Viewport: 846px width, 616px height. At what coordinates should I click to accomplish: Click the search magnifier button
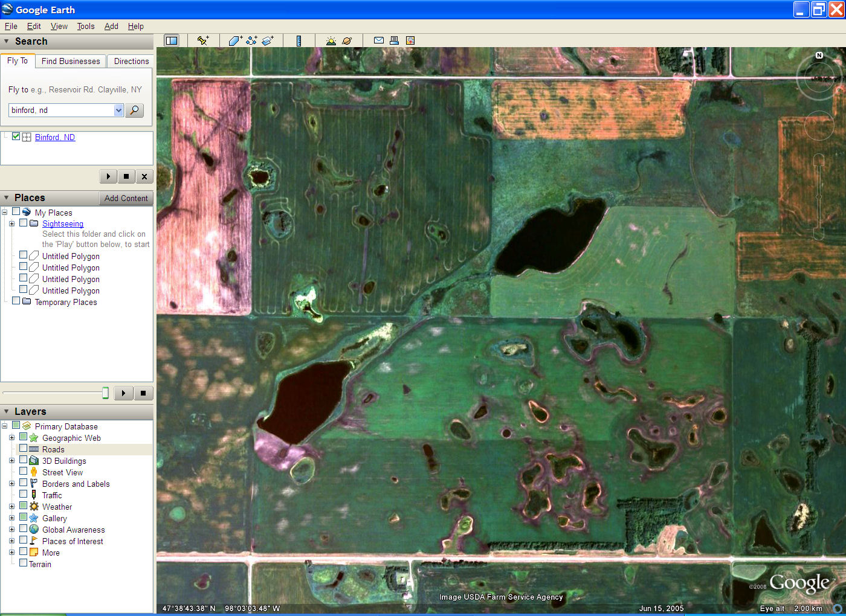(x=134, y=110)
